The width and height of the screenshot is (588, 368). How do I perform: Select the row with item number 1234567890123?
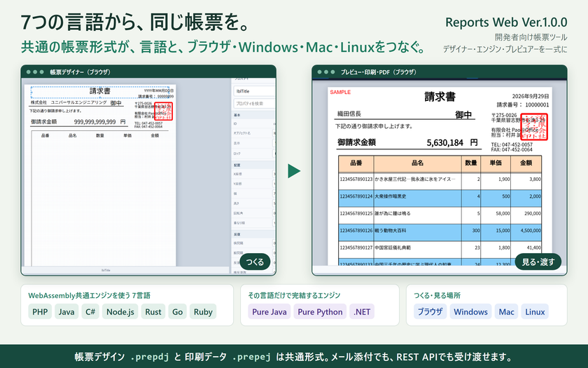pyautogui.click(x=440, y=179)
